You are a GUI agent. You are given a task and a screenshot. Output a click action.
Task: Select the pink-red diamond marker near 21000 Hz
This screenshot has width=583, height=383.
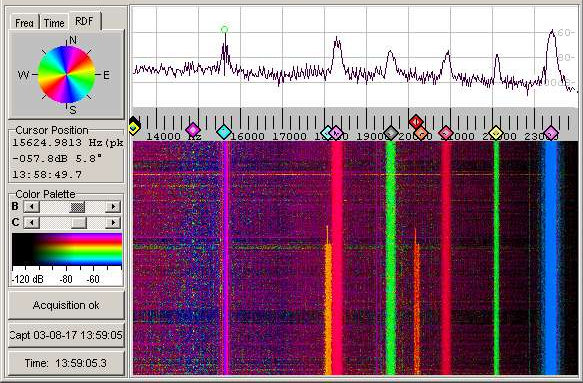[x=446, y=133]
